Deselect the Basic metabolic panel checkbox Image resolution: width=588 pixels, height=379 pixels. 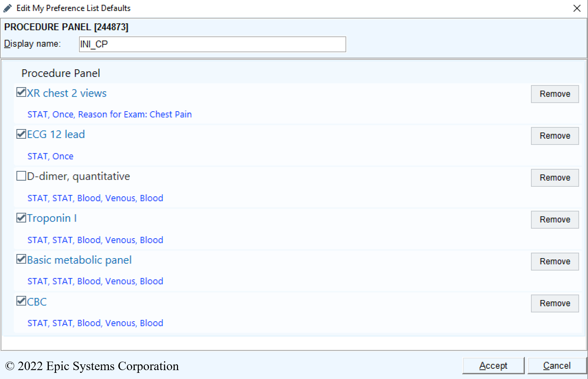click(21, 259)
